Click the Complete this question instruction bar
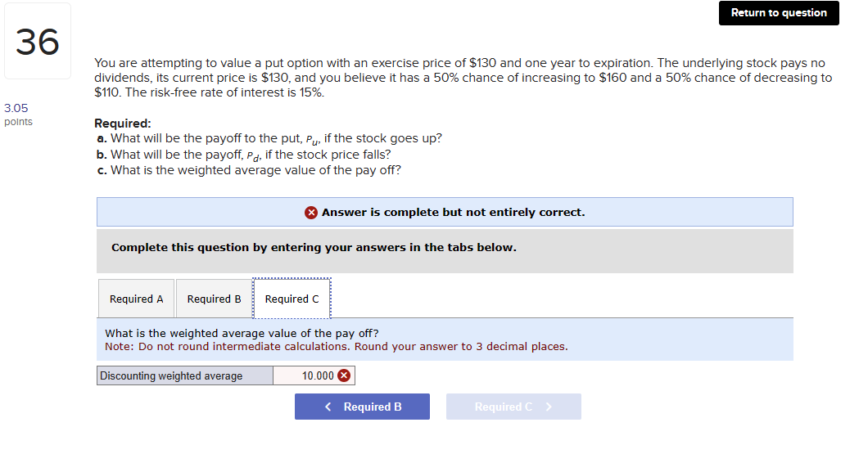This screenshot has width=868, height=472. tap(445, 248)
